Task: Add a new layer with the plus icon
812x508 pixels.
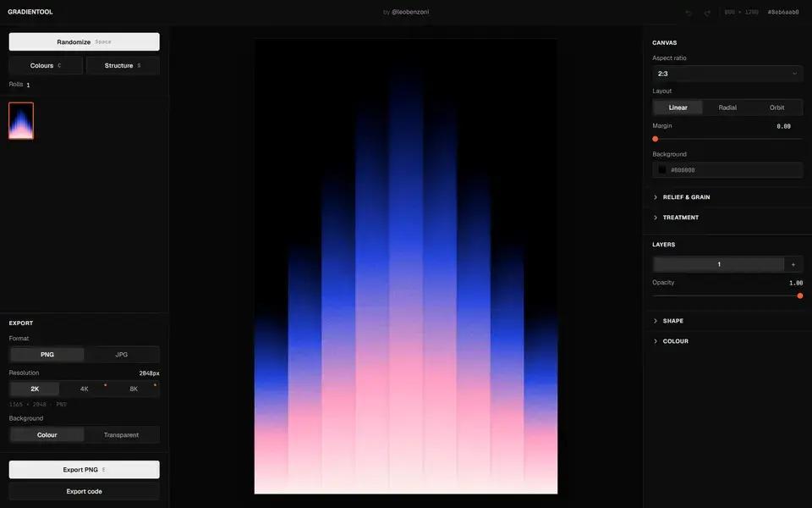Action: pos(793,264)
